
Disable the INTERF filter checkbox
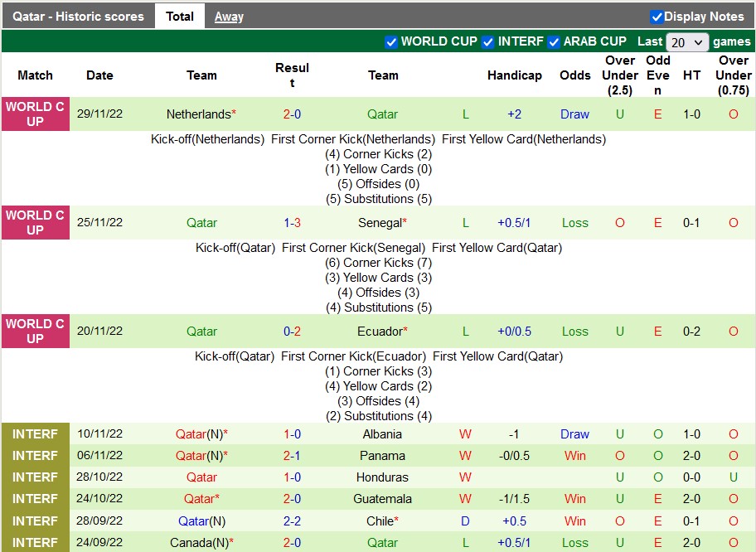point(488,41)
